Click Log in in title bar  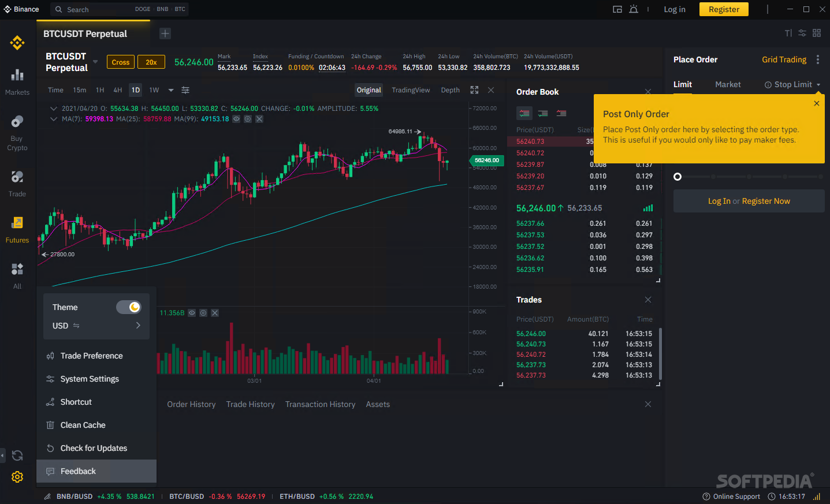click(x=675, y=9)
